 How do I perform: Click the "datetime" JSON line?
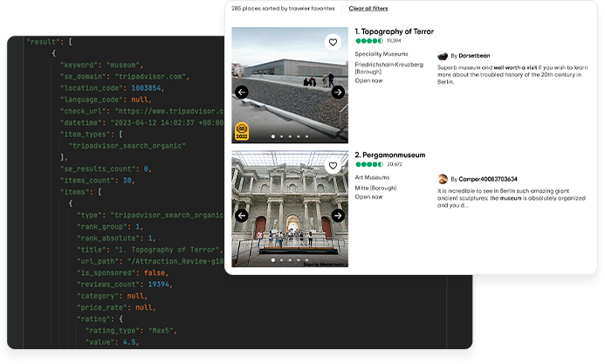tap(141, 122)
